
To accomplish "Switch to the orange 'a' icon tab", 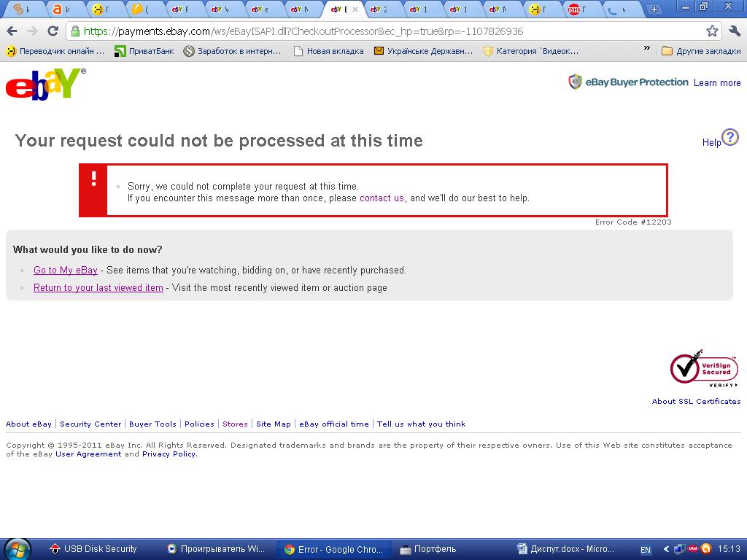I will 64,9.
